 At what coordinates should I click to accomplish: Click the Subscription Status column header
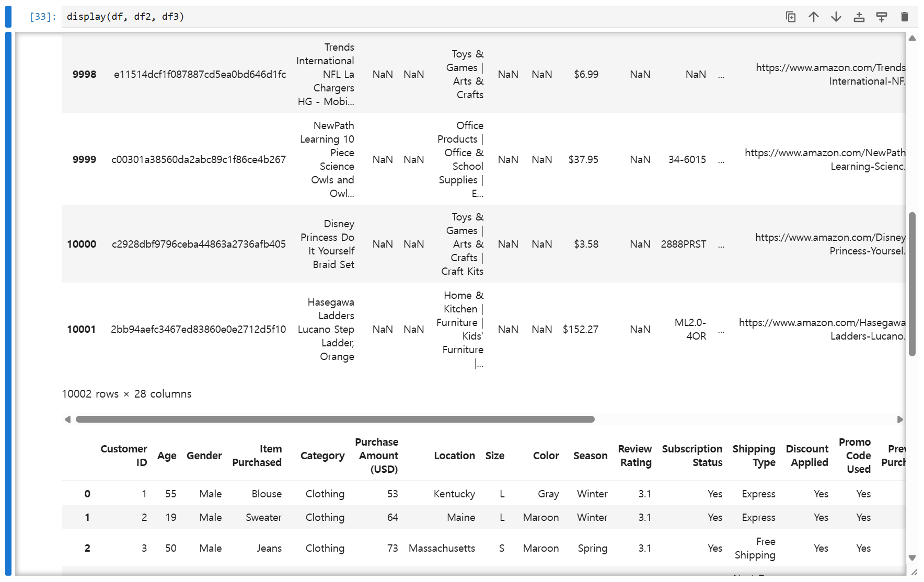pyautogui.click(x=692, y=456)
